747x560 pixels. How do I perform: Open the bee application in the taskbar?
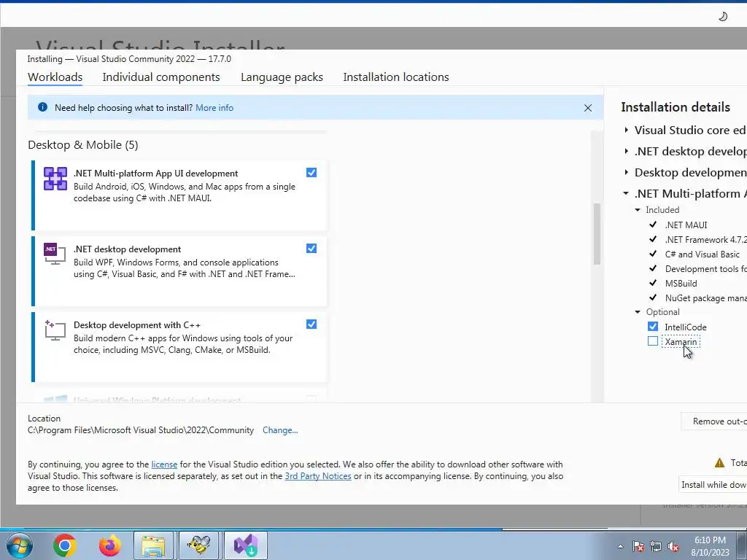(198, 545)
